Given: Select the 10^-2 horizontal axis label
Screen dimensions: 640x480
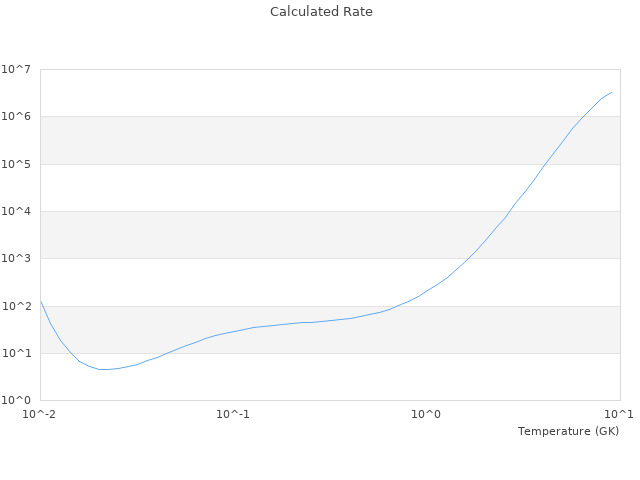Looking at the screenshot, I should click(x=40, y=414).
